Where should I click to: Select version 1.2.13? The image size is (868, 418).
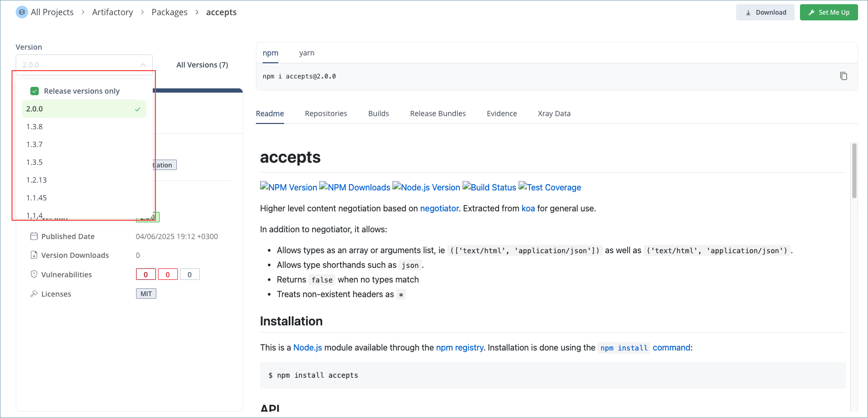84,180
